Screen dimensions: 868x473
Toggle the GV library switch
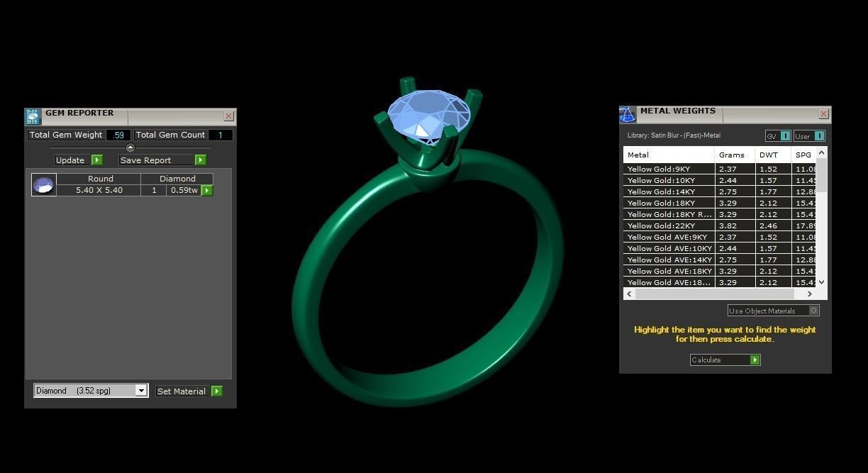point(778,136)
